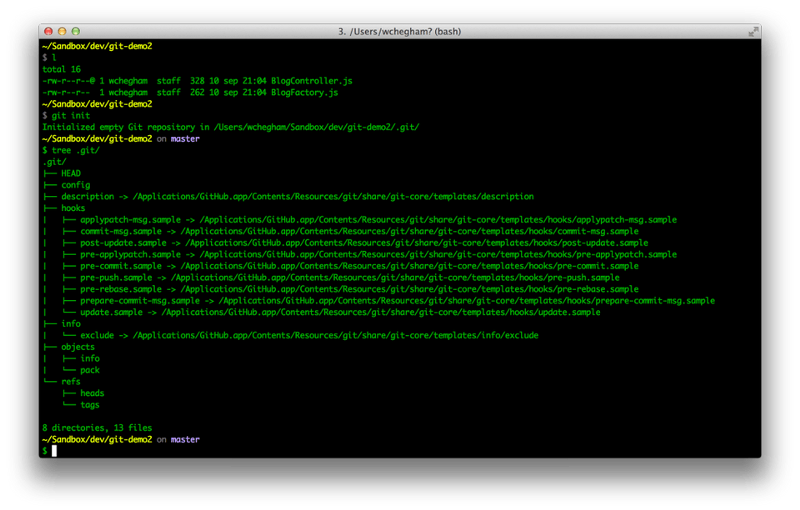Click the terminal cursor at the last prompt
800x510 pixels.
click(54, 451)
